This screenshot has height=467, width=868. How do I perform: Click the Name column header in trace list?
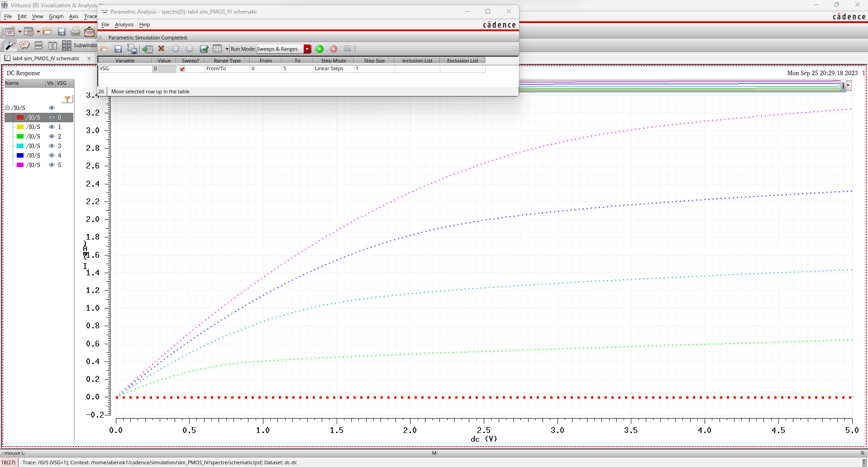[x=25, y=83]
